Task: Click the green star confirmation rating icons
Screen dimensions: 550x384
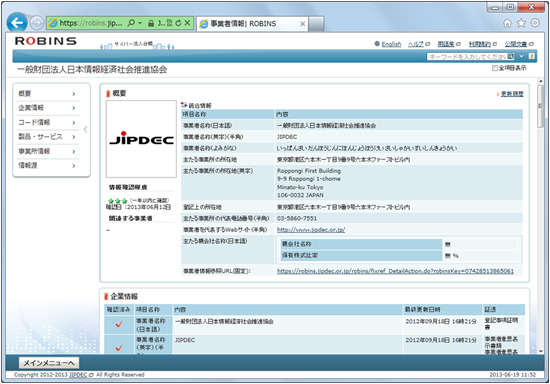Action: click(x=118, y=201)
